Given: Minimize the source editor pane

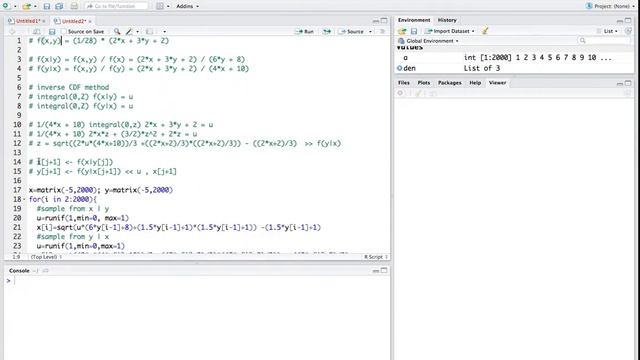Looking at the screenshot, I should (x=376, y=21).
